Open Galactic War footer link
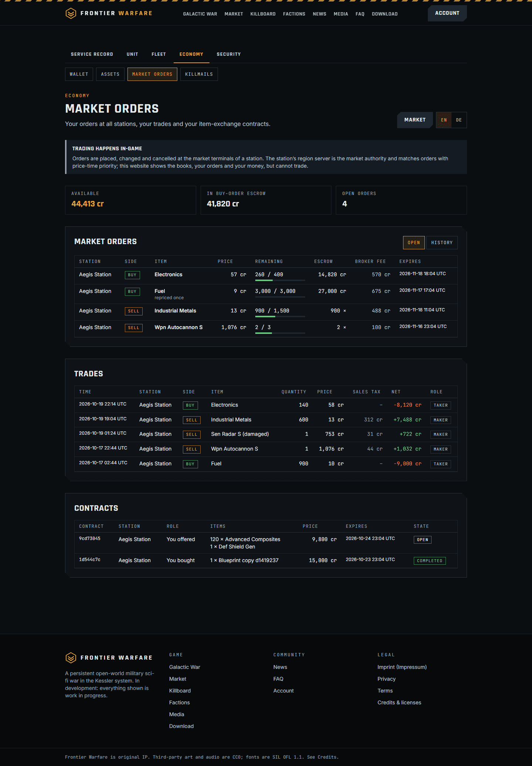Image resolution: width=532 pixels, height=766 pixels. tap(185, 667)
